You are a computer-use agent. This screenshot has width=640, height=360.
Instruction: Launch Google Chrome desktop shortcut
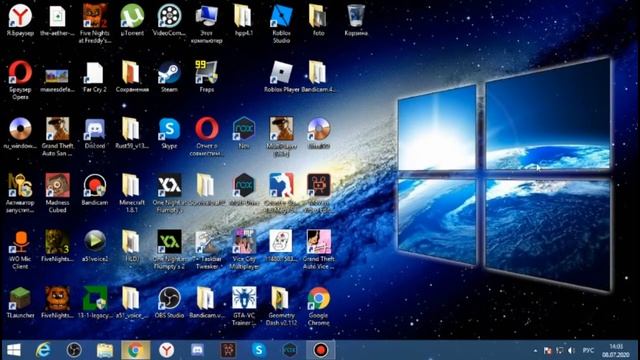point(318,306)
